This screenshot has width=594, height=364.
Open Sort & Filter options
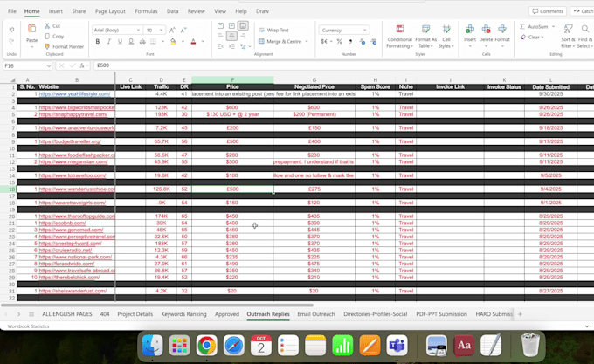pyautogui.click(x=568, y=37)
